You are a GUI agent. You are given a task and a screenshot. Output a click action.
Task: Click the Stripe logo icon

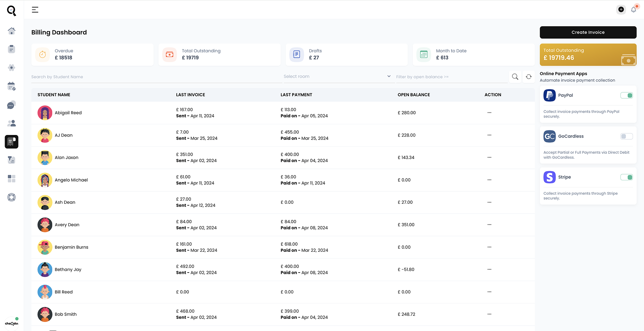pos(549,177)
